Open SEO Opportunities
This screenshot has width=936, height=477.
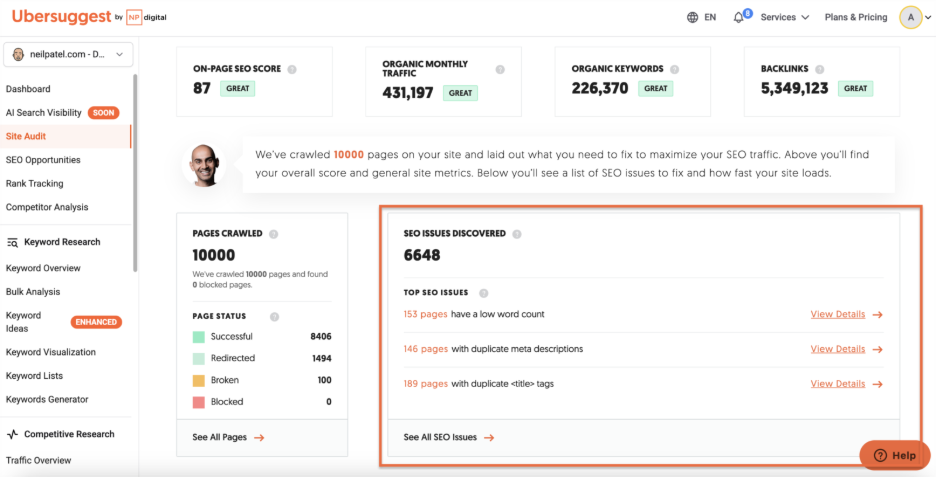43,160
